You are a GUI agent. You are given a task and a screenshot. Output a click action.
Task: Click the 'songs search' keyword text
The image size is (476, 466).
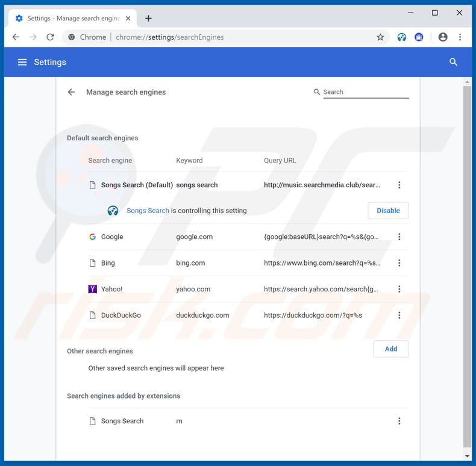pos(196,185)
